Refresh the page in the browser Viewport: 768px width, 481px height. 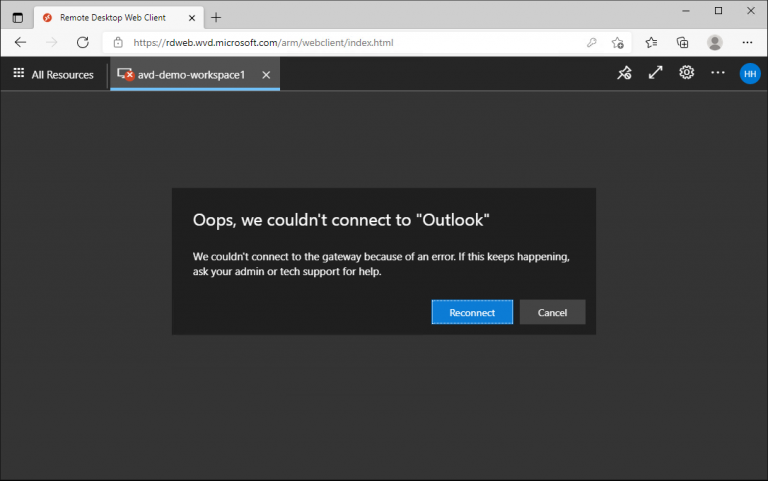[x=83, y=43]
